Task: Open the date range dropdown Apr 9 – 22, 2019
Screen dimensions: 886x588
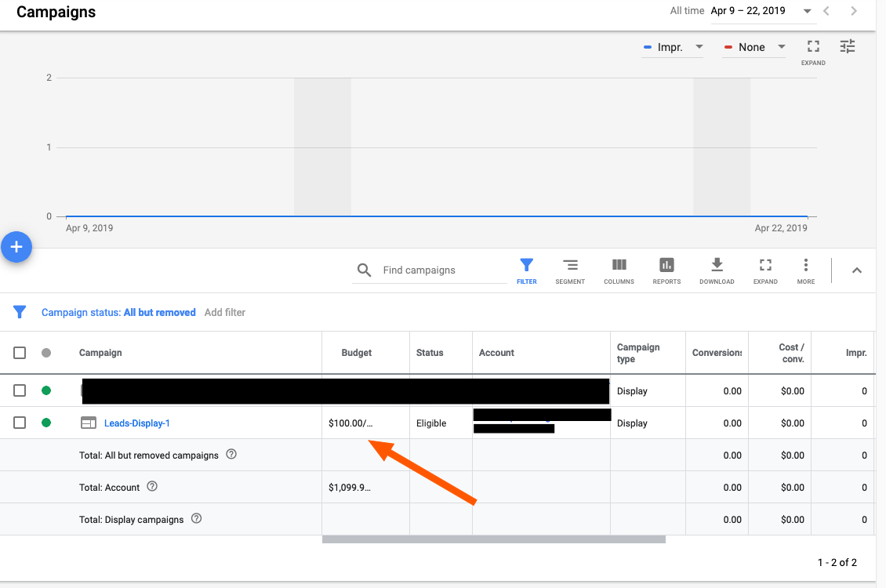Action: coord(761,11)
